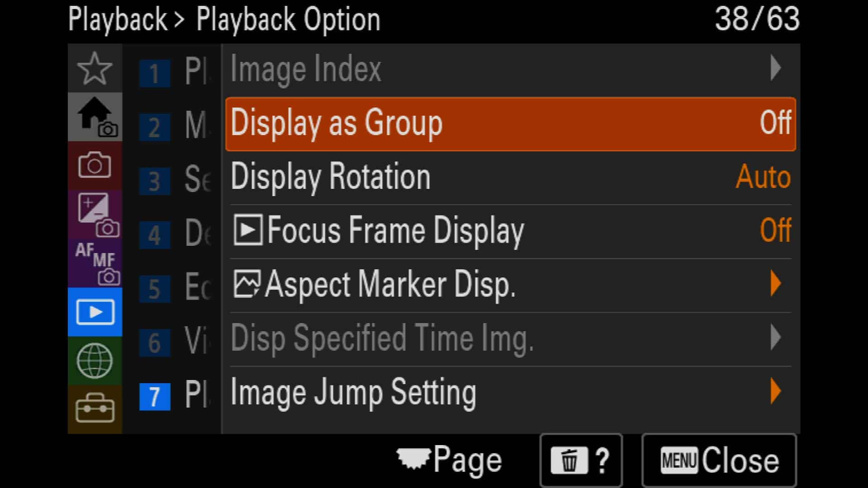Image resolution: width=868 pixels, height=488 pixels.
Task: Open the Playback tab icon
Action: click(x=94, y=312)
